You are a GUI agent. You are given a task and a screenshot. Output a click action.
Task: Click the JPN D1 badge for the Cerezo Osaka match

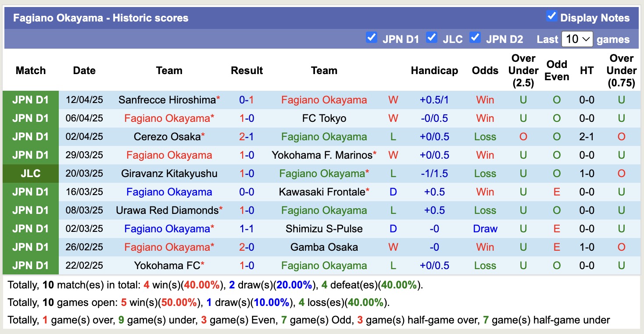(x=31, y=137)
